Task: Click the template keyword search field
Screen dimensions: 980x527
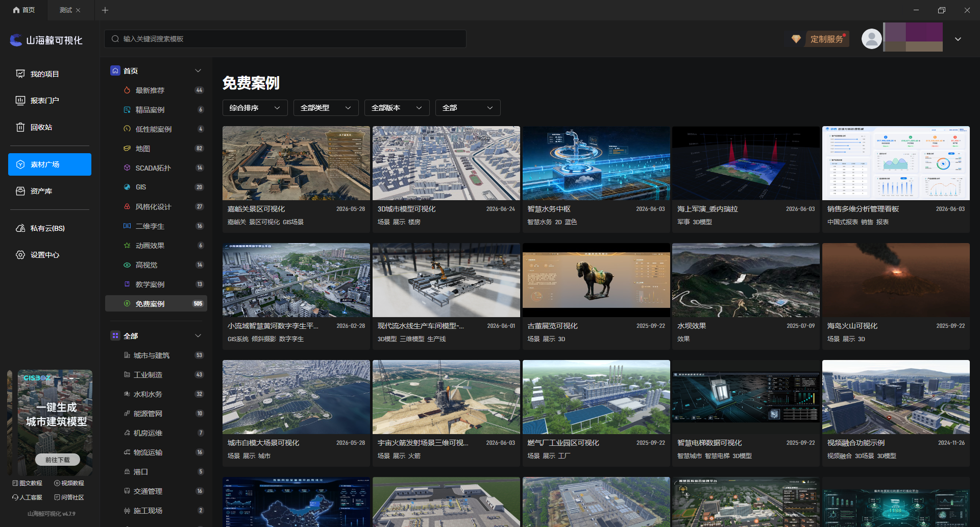Action: [x=285, y=39]
